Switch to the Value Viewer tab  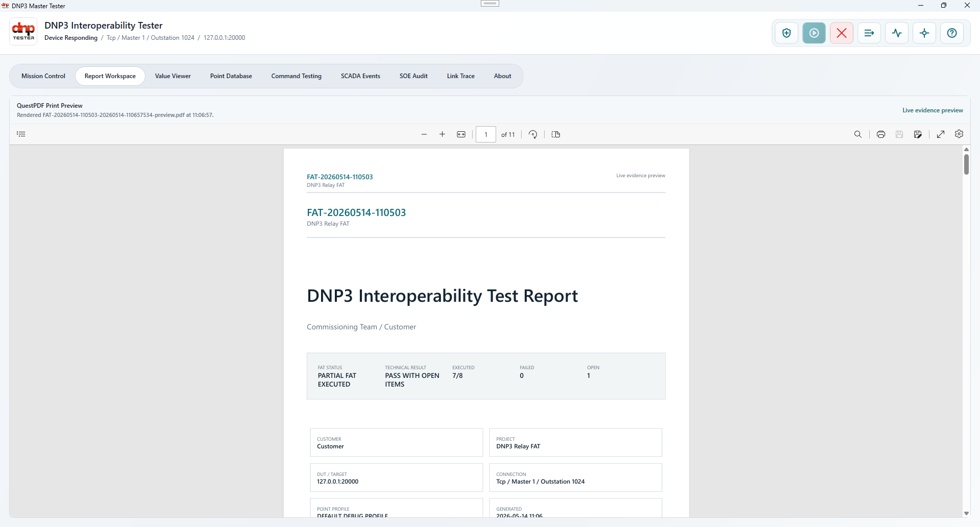pos(173,76)
